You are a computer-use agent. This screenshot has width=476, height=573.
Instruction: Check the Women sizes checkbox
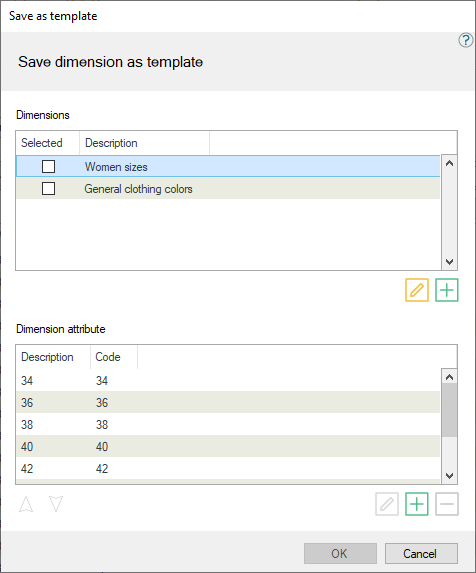[x=49, y=167]
